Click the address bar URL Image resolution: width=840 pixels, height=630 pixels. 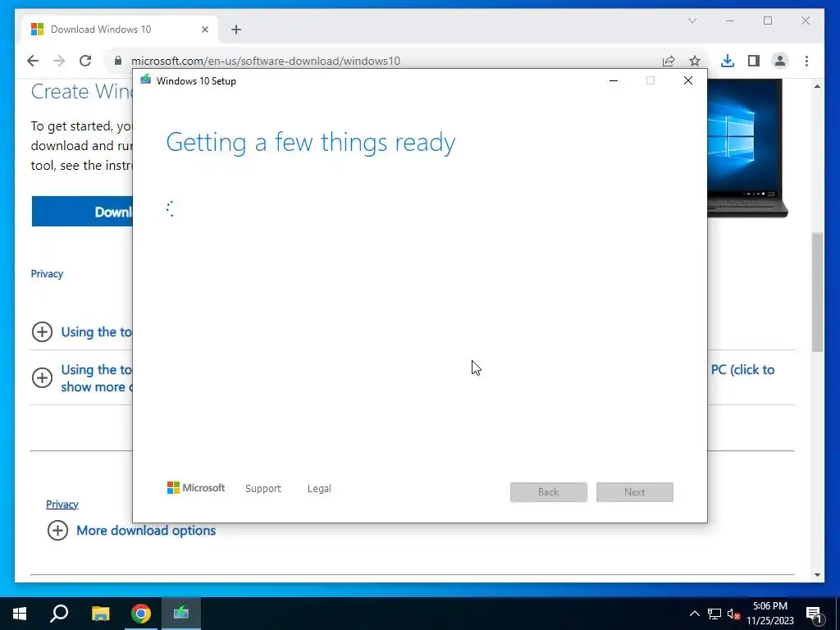pos(266,61)
